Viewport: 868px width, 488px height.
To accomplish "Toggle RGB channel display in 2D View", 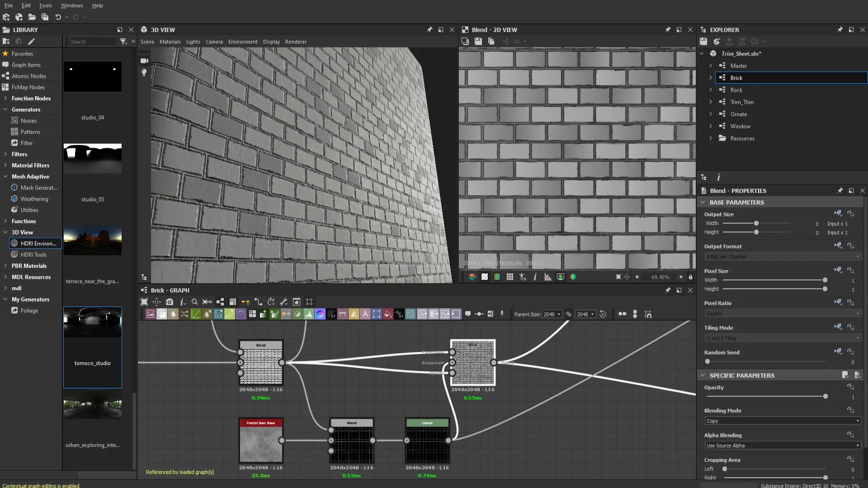I will point(573,277).
